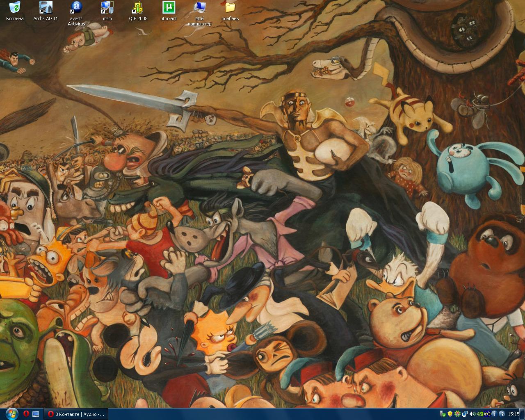Switch to the В Контакте | Аудио taskbar window

(x=76, y=414)
